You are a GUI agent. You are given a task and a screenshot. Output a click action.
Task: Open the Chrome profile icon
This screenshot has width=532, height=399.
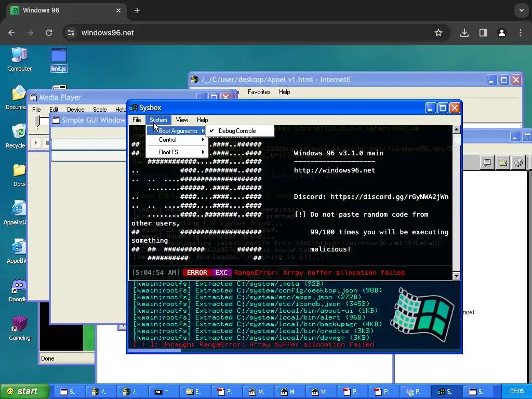pos(502,33)
